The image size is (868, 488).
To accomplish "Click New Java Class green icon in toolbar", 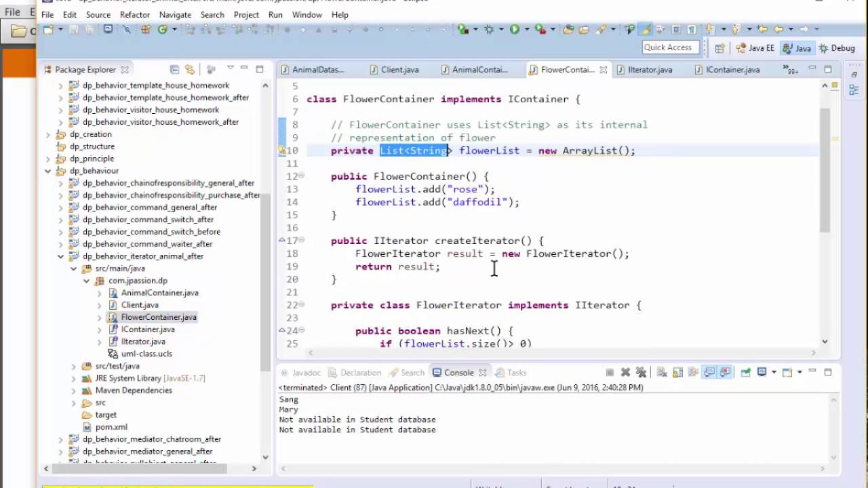I will tap(163, 29).
